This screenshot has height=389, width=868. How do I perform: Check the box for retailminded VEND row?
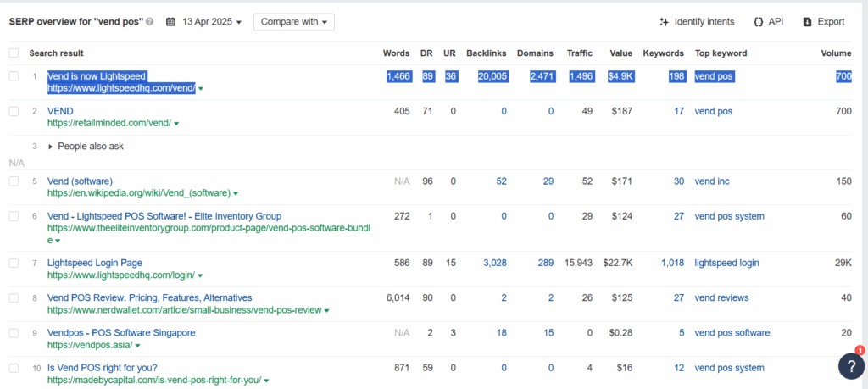(x=14, y=111)
